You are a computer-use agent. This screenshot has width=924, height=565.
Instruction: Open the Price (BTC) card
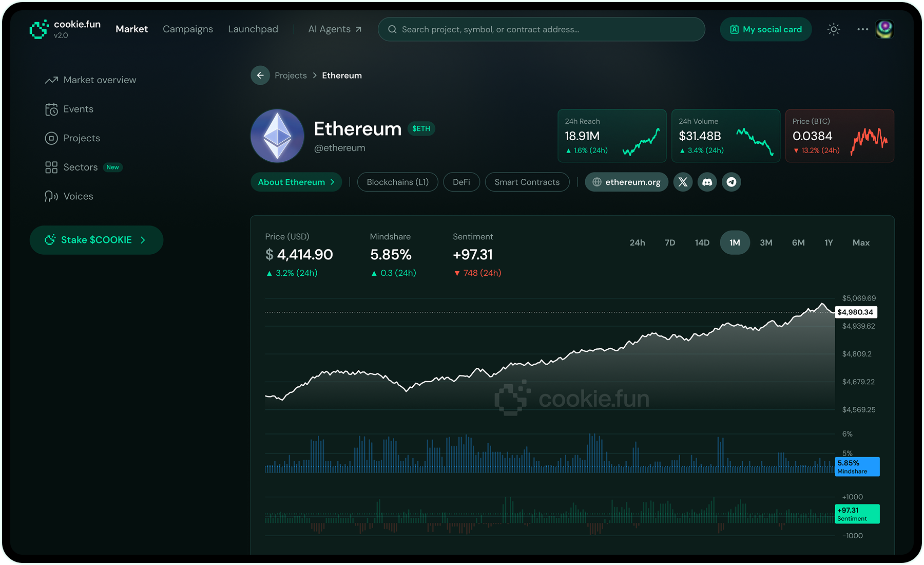point(840,136)
